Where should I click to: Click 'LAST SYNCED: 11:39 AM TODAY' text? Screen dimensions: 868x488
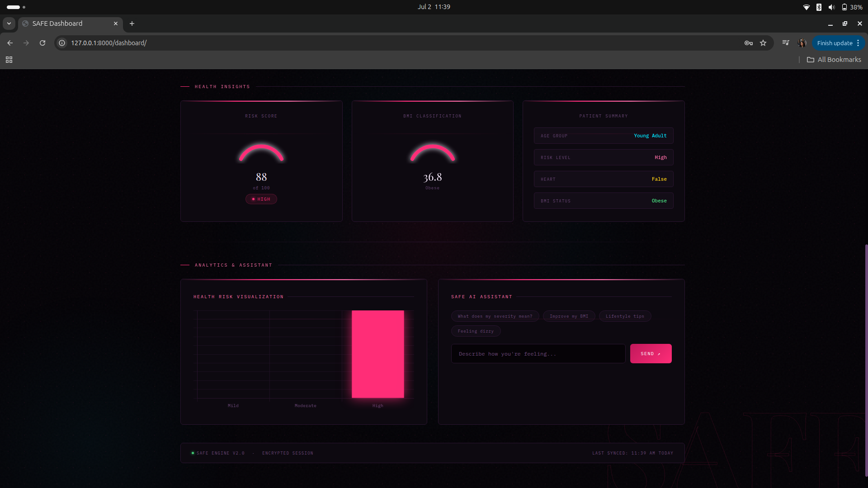[632, 453]
